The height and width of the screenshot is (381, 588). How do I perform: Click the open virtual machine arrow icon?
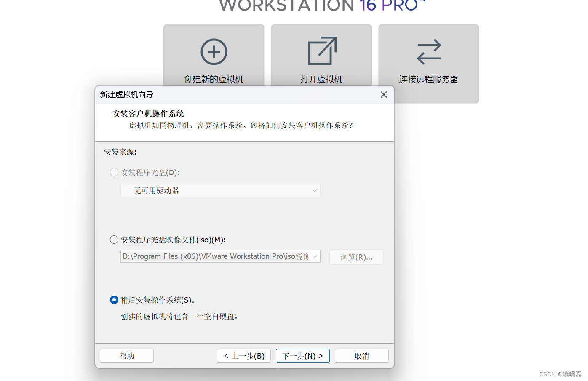(x=322, y=51)
